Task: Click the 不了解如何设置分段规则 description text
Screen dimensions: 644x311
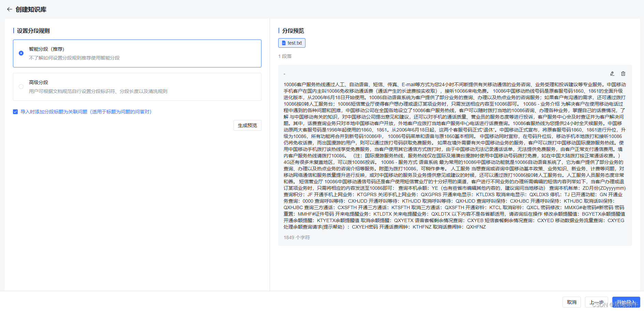Action: tap(74, 58)
